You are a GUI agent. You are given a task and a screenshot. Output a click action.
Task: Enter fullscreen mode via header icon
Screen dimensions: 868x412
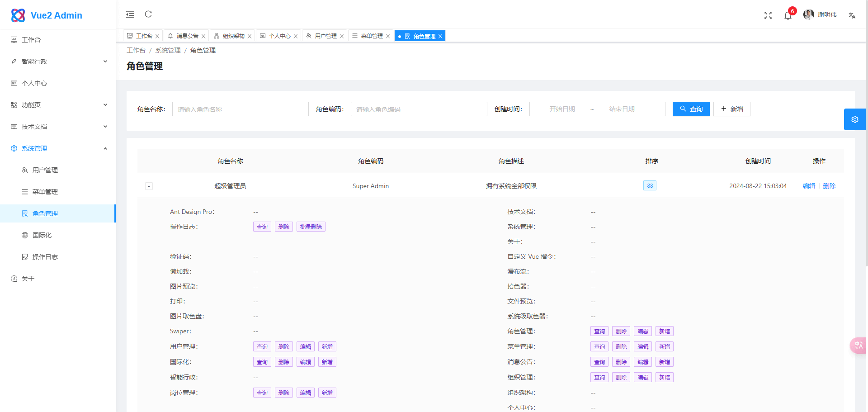click(x=768, y=15)
